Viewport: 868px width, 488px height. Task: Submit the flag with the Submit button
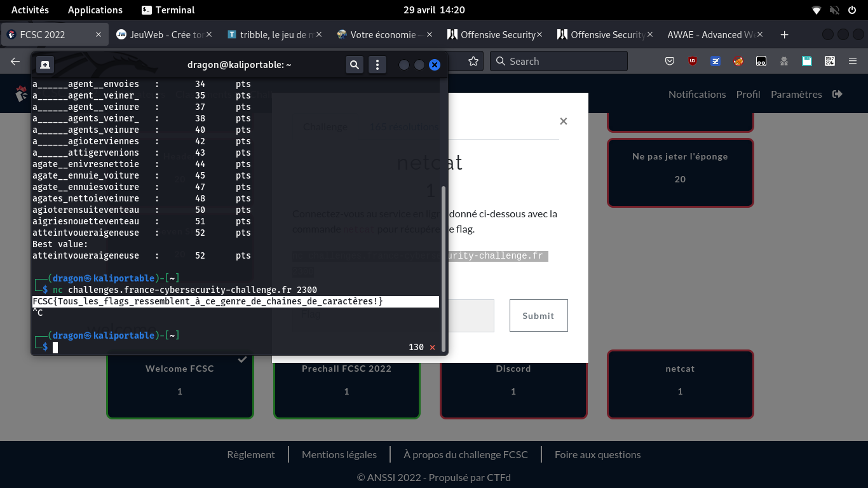click(538, 315)
